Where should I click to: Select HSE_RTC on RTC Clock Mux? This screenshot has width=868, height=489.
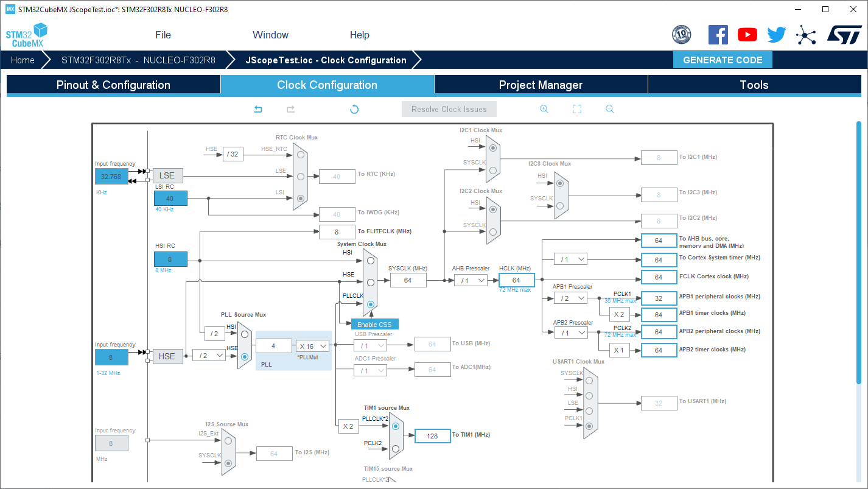301,155
